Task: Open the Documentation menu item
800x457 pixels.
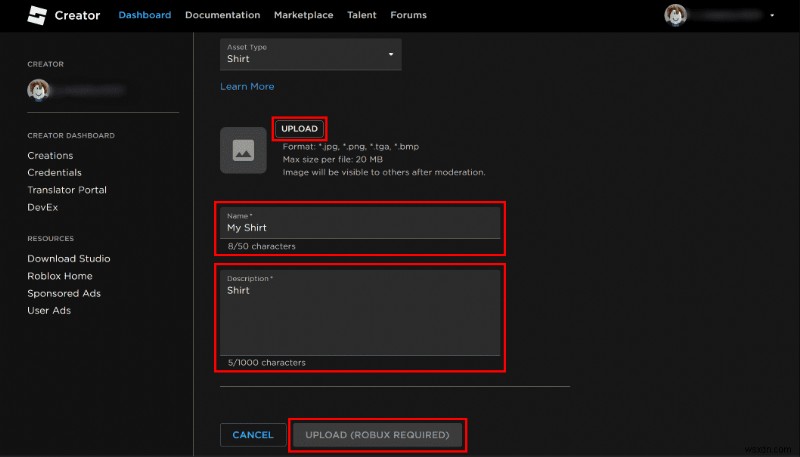Action: point(222,15)
